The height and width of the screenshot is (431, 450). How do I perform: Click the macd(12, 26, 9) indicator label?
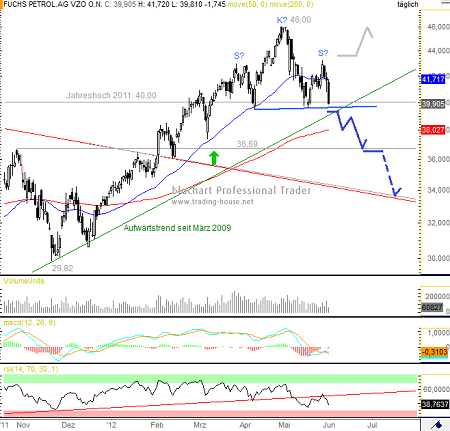(x=29, y=323)
